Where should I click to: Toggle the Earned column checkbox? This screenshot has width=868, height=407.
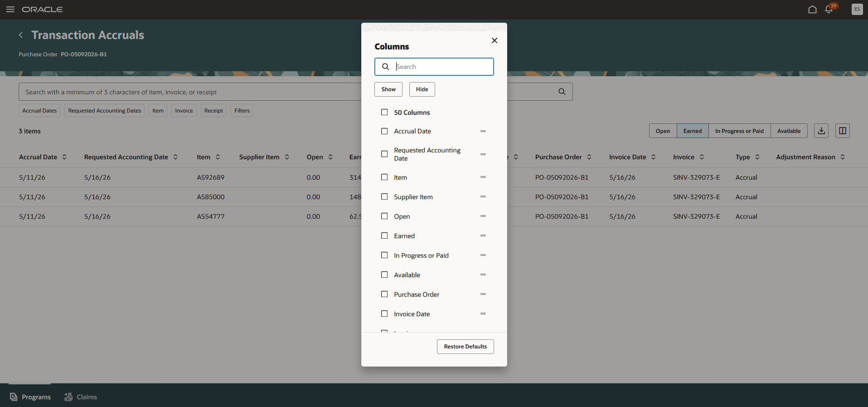384,236
